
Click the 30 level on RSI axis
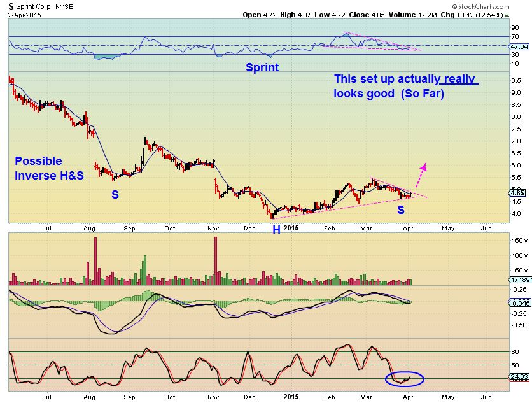click(515, 54)
